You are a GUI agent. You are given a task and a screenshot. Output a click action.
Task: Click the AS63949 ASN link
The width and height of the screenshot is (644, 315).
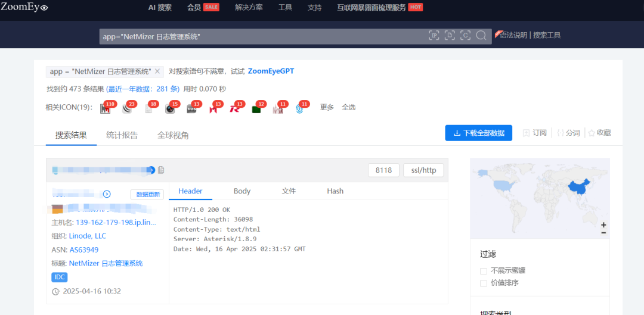coord(84,249)
